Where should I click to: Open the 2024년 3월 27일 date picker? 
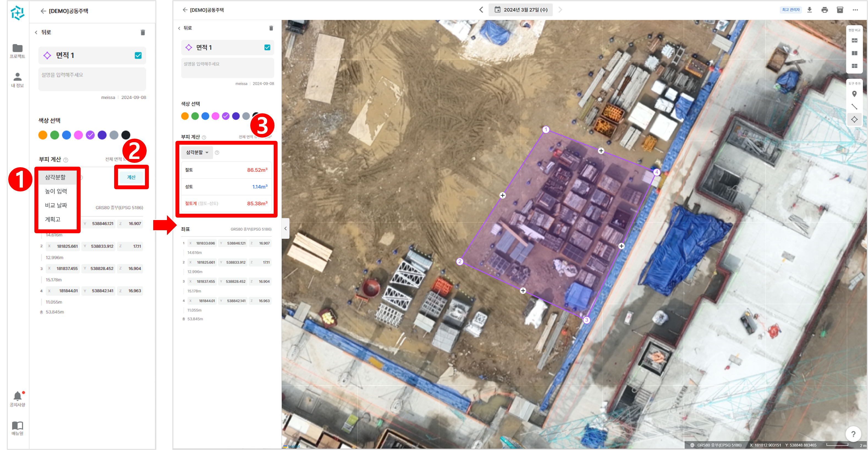[521, 10]
